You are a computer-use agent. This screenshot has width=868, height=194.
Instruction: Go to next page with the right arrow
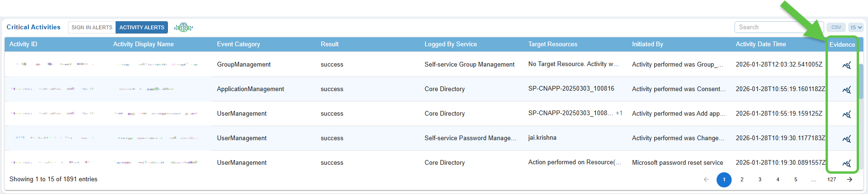pyautogui.click(x=850, y=179)
